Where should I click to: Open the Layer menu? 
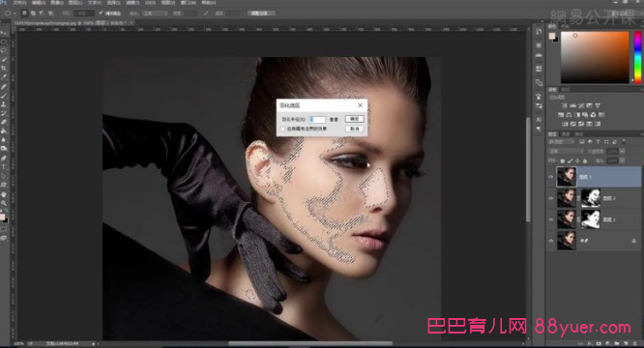pyautogui.click(x=75, y=3)
